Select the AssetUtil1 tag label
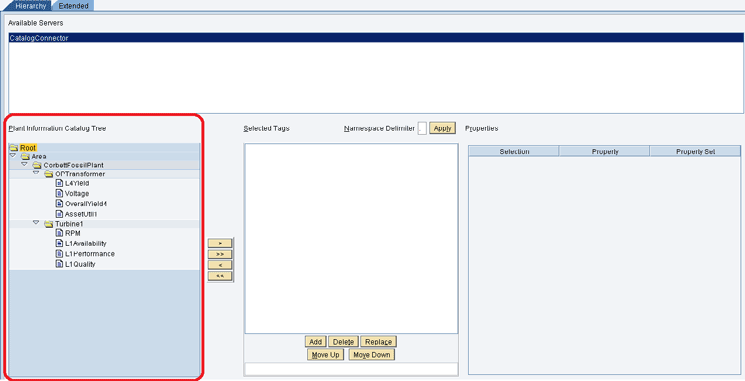This screenshot has width=745, height=381. click(81, 214)
